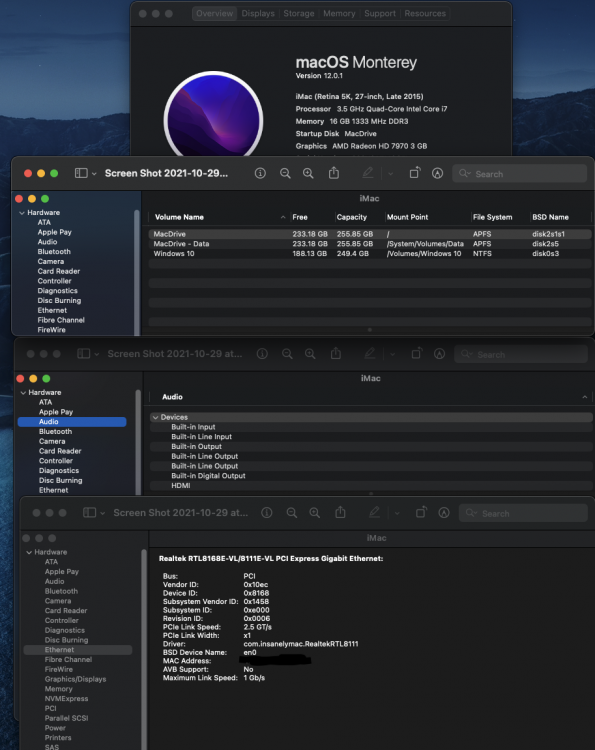Collapse the Hardware tree in the top sidebar
Image resolution: width=595 pixels, height=750 pixels.
point(22,212)
